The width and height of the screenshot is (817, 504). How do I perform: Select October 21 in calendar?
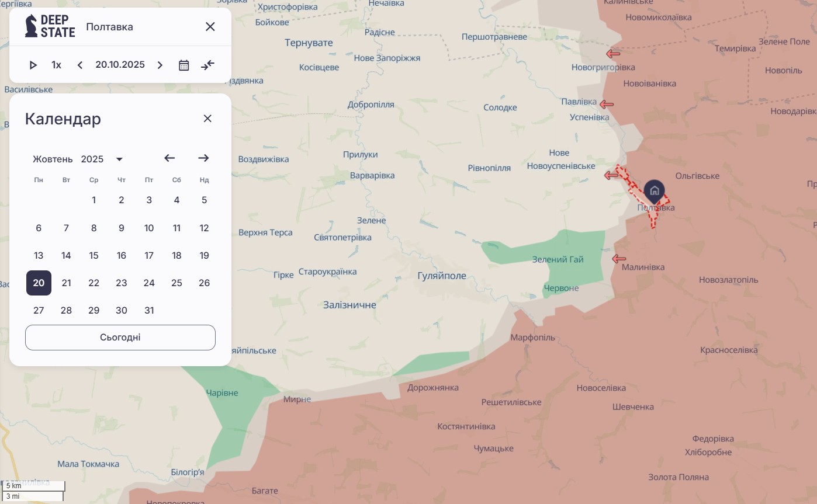point(66,283)
